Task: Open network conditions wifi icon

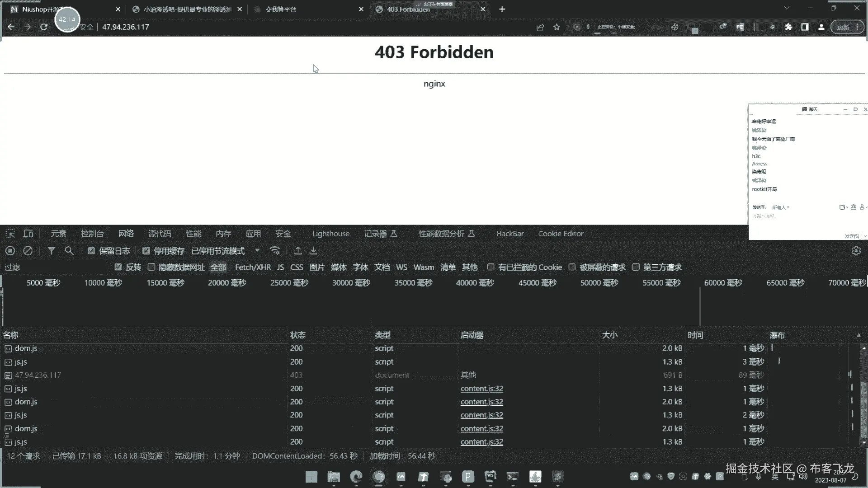Action: coord(275,251)
